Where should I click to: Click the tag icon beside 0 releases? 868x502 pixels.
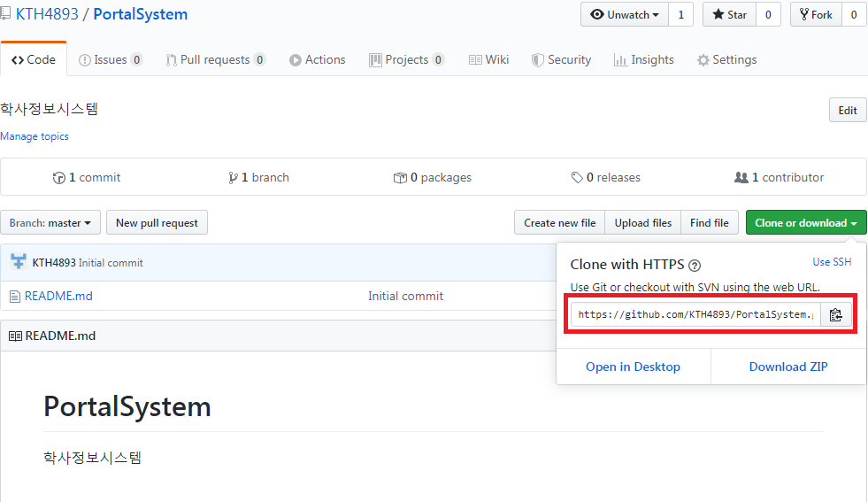coord(577,177)
